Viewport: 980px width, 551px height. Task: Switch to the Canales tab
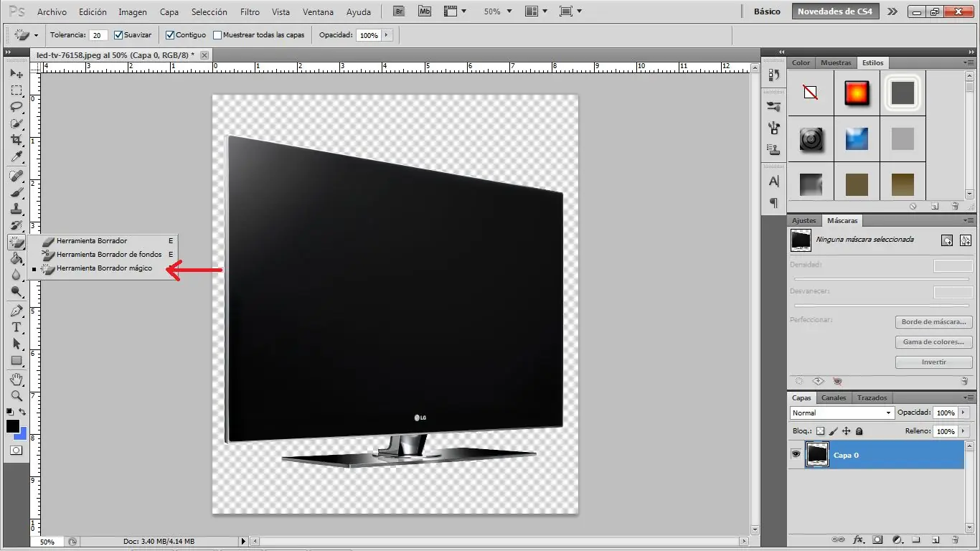834,397
